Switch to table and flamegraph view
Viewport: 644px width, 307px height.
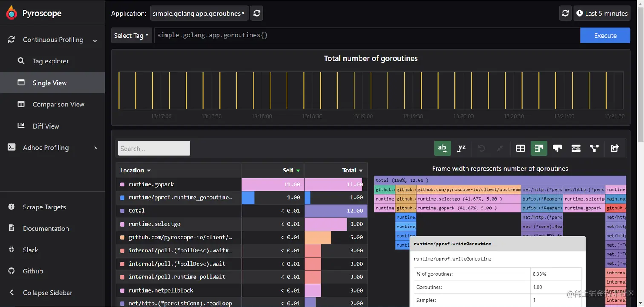[539, 148]
